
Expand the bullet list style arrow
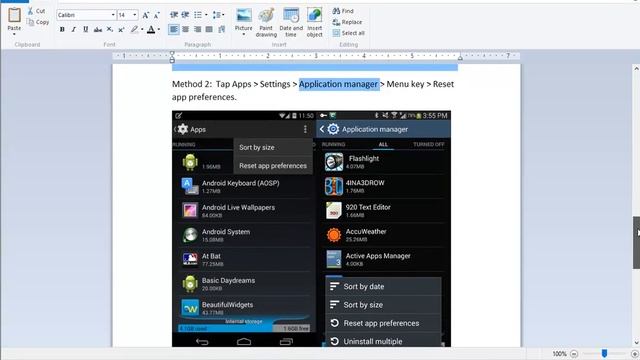point(206,15)
